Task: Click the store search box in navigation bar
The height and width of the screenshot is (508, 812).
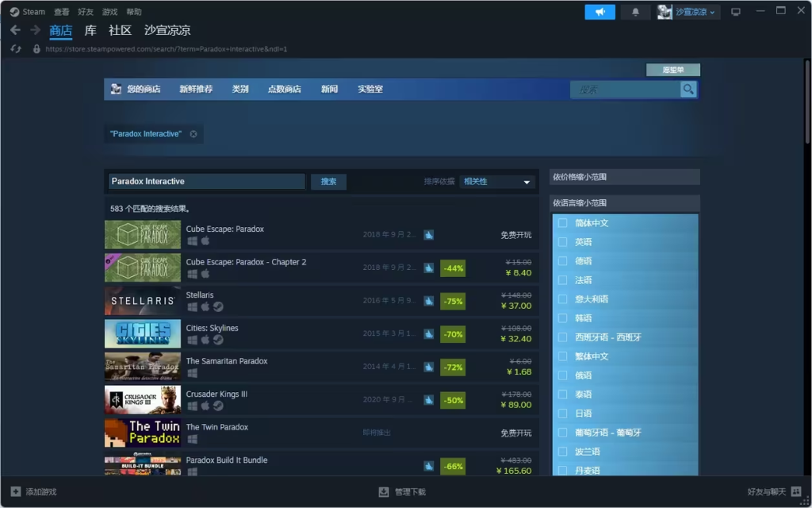Action: point(625,89)
